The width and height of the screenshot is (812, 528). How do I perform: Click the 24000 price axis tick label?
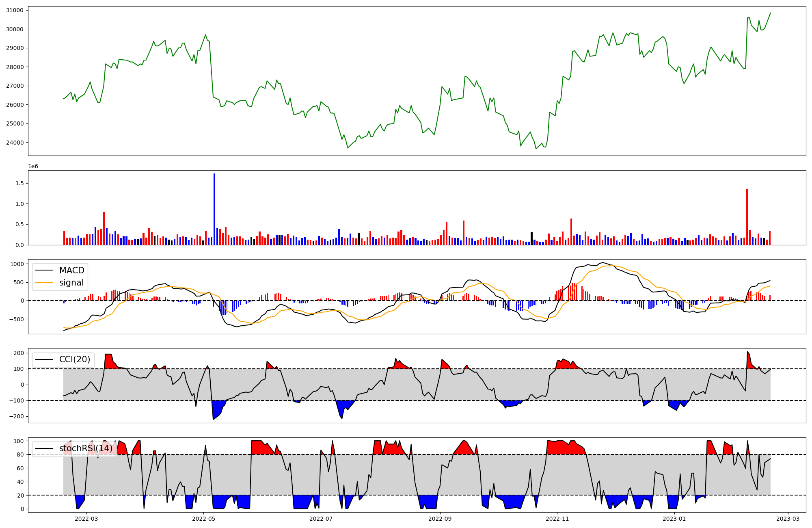coord(15,143)
